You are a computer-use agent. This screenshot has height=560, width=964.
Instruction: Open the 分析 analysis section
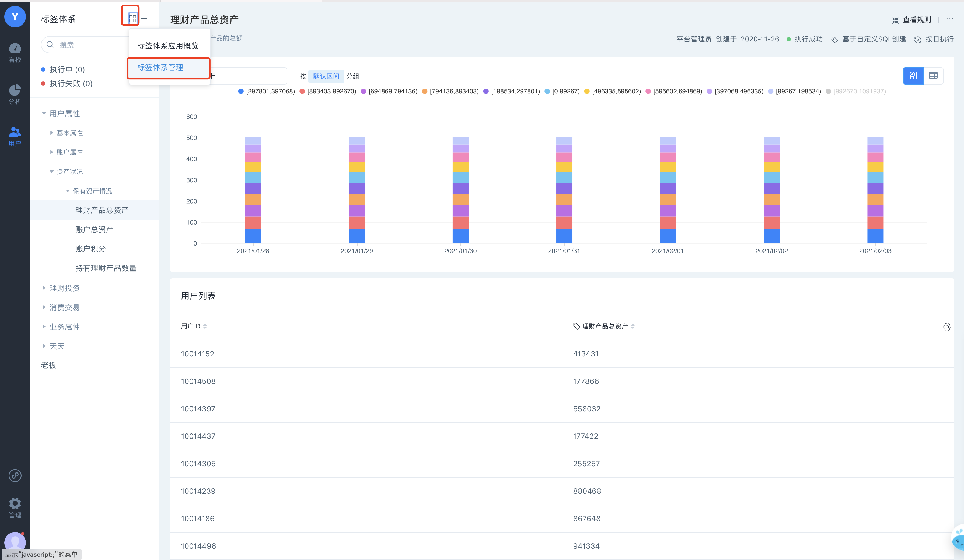[x=15, y=94]
